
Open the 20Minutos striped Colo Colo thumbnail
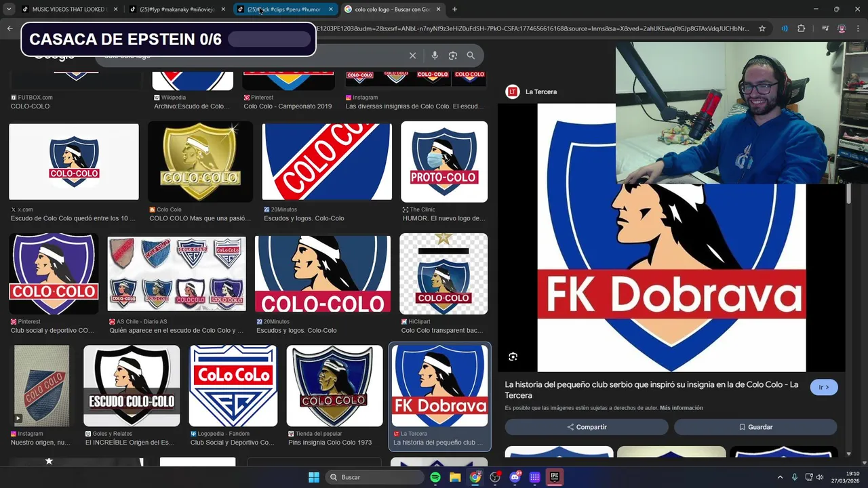[327, 161]
